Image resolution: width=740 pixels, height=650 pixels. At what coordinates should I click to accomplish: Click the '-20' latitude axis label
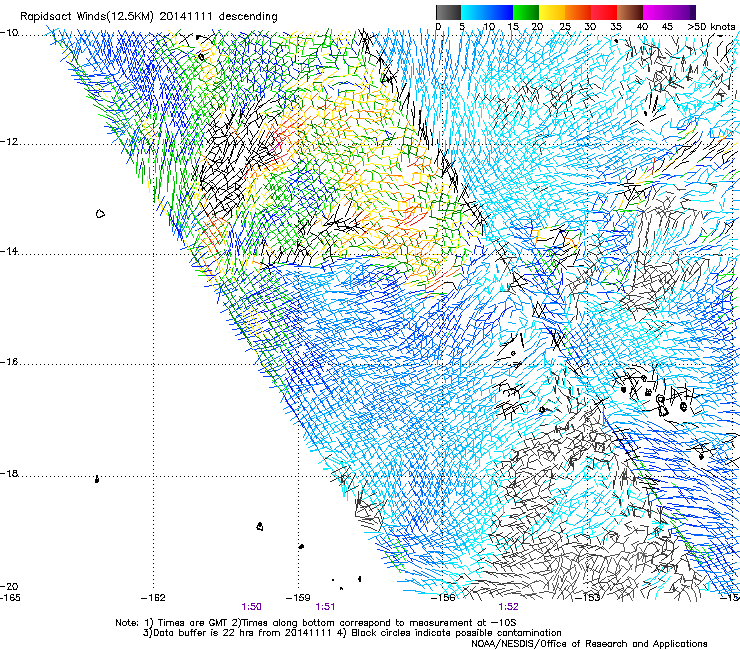(9, 586)
